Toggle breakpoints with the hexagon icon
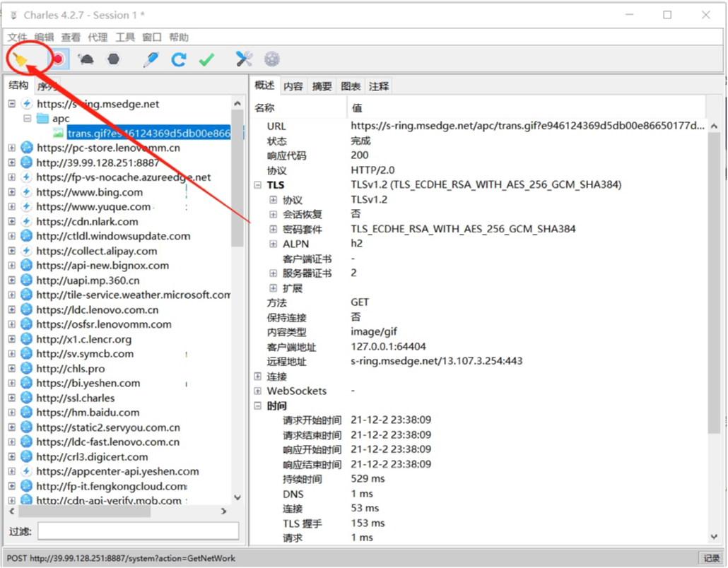The width and height of the screenshot is (728, 568). (113, 59)
